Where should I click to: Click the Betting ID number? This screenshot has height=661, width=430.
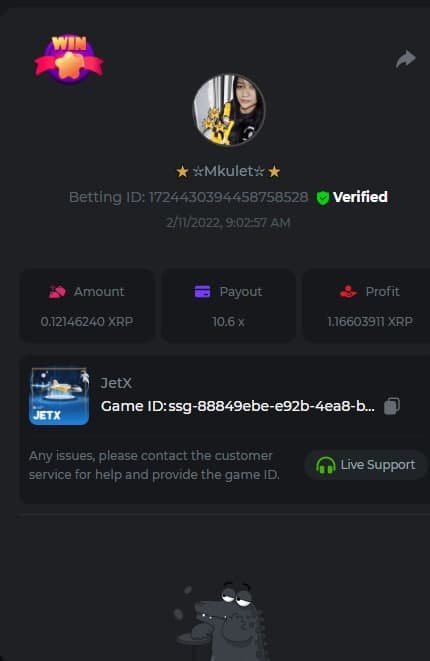coord(228,197)
